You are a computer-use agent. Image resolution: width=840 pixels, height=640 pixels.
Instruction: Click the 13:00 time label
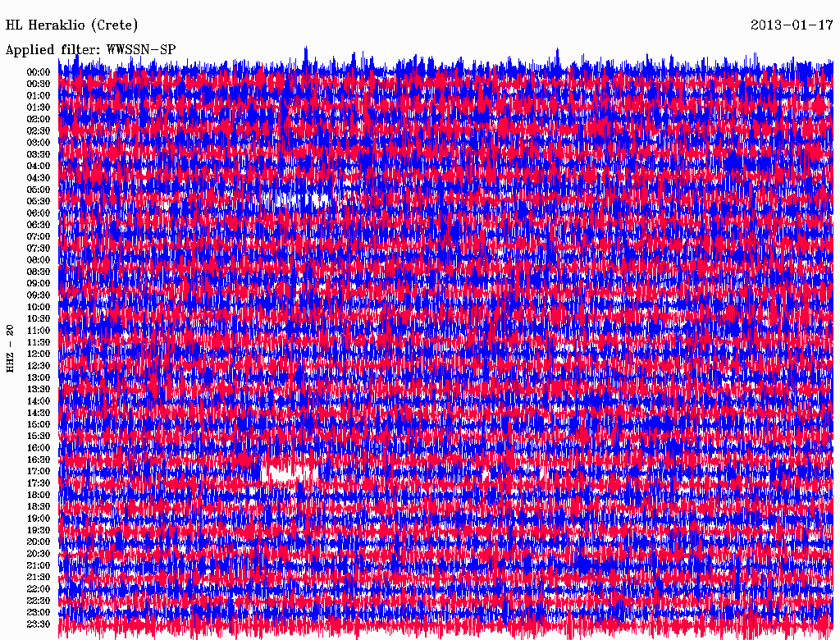click(x=39, y=377)
